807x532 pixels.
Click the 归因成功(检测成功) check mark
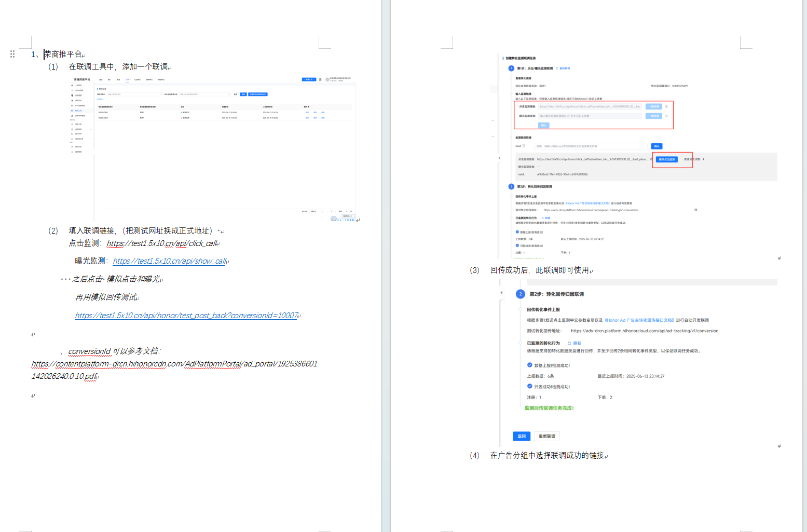pyautogui.click(x=530, y=386)
